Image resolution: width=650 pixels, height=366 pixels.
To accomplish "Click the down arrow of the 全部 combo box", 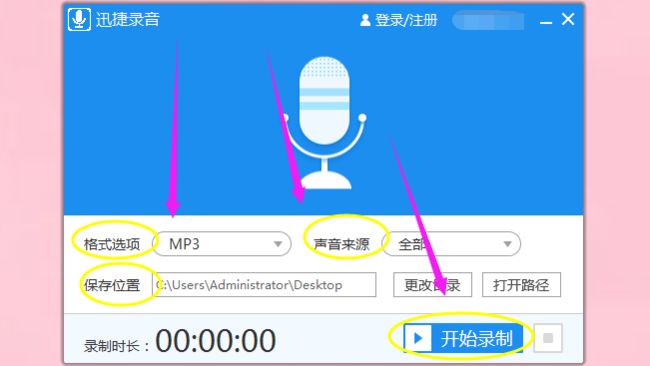I will [x=507, y=244].
